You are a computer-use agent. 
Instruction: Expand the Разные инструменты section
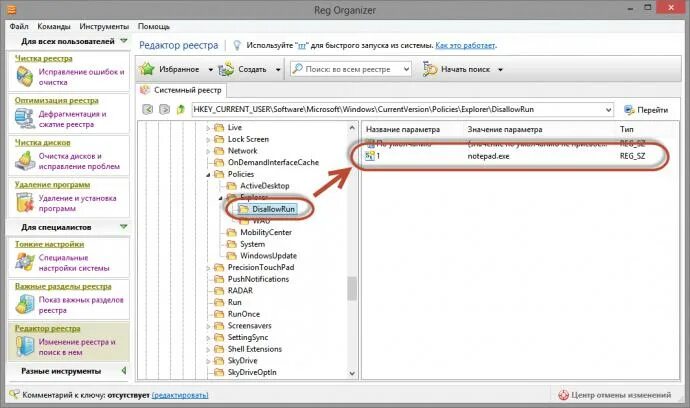124,371
